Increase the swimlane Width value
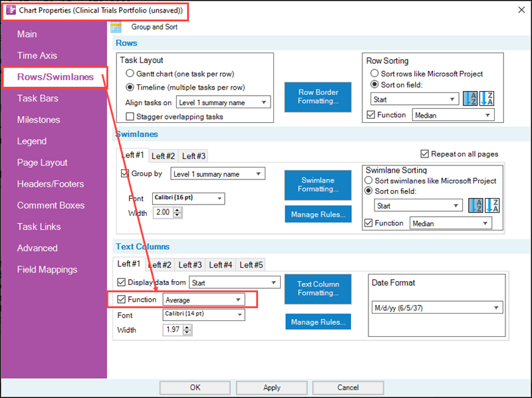 tap(178, 209)
